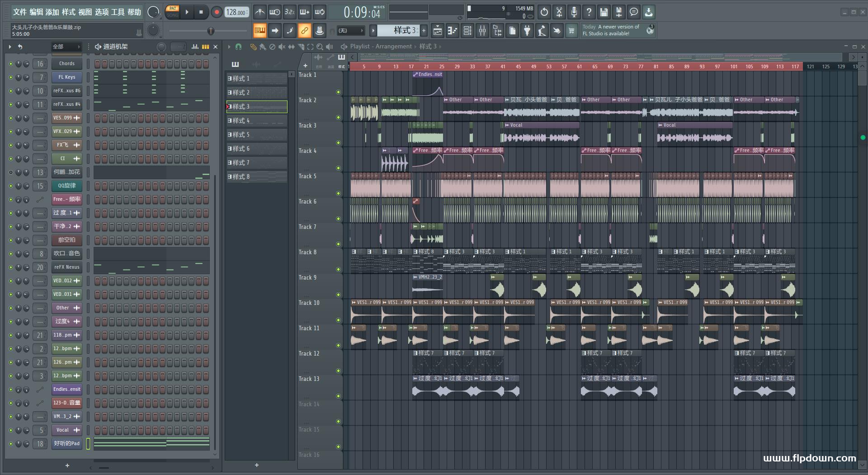Viewport: 868px width, 475px height.
Task: Toggle typing keyboard to piano
Action: (x=259, y=31)
